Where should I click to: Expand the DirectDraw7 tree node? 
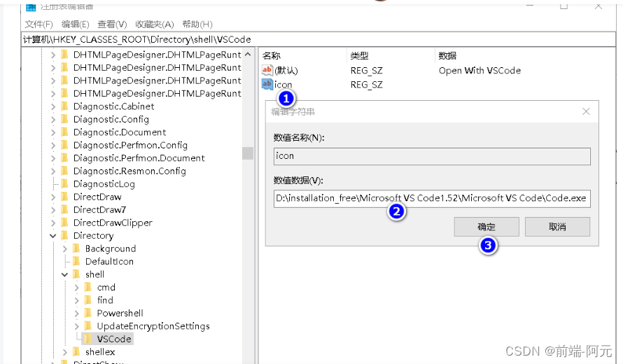(52, 210)
